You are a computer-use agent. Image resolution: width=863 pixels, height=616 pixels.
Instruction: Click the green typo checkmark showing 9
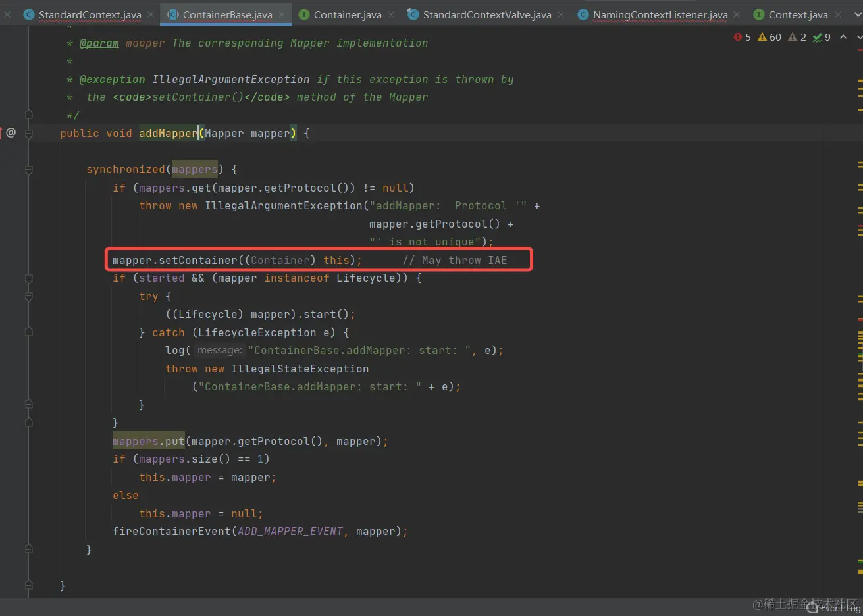[x=822, y=38]
